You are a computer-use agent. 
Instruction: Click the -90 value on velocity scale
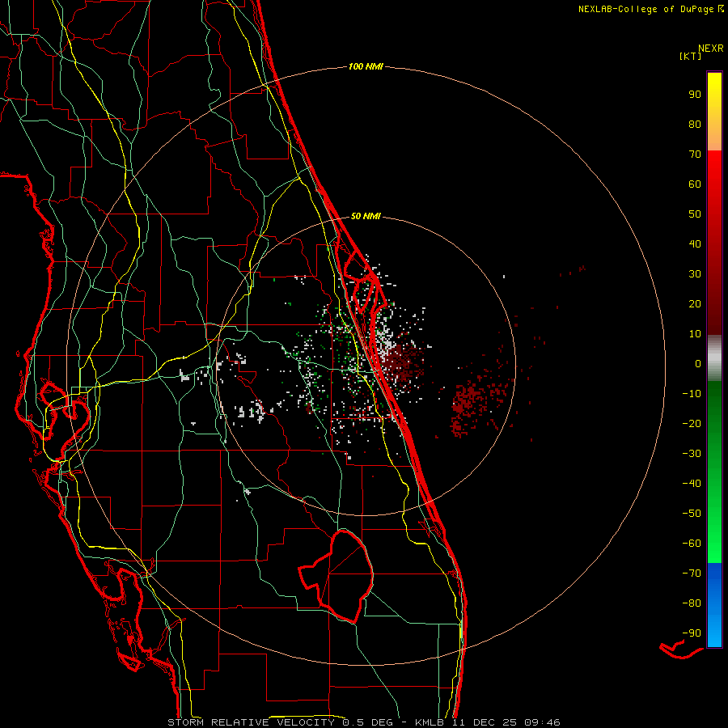click(x=692, y=633)
